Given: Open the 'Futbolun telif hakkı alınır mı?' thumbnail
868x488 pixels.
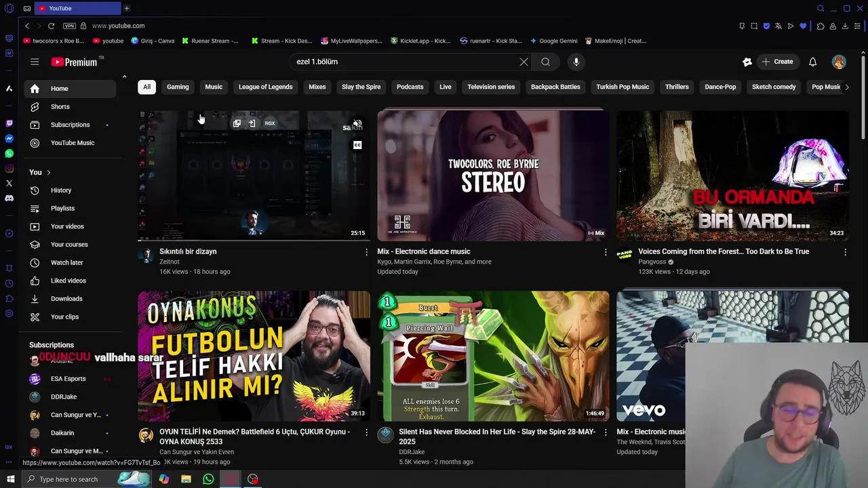Looking at the screenshot, I should (x=254, y=357).
